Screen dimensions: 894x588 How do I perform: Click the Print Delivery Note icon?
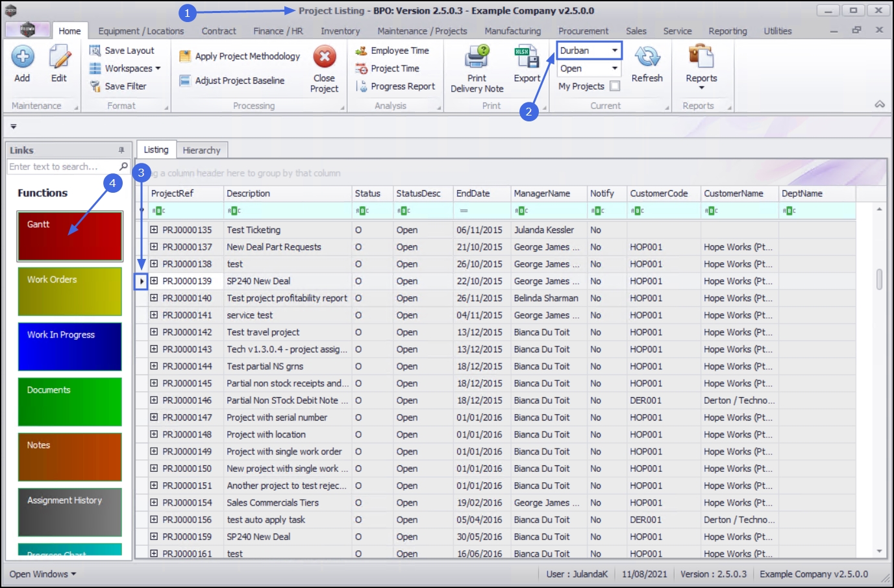pos(477,58)
